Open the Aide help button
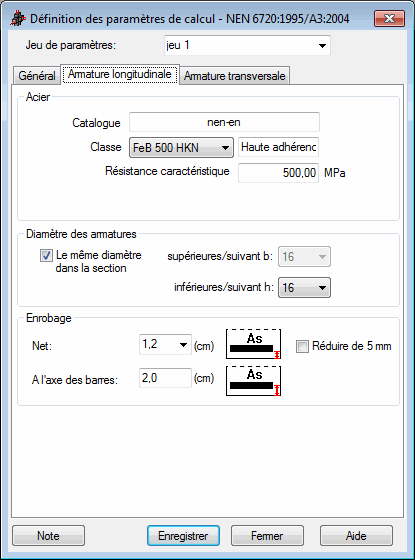Image resolution: width=415 pixels, height=560 pixels. 356,535
